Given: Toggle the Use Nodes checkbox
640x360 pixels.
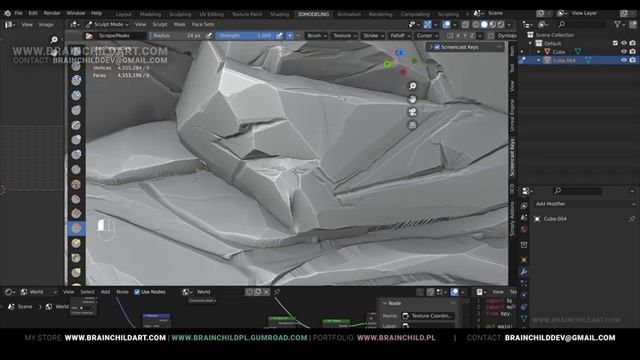Looking at the screenshot, I should (137, 292).
